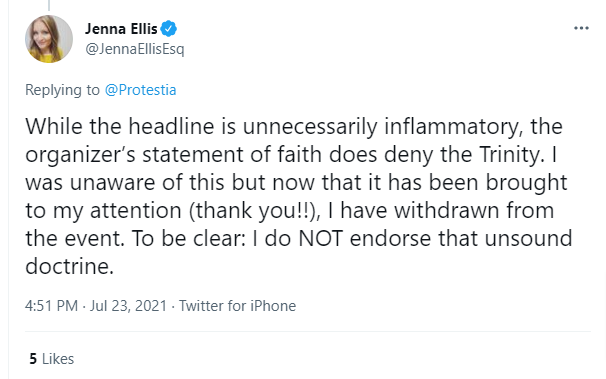Open the three-dot more options menu
The width and height of the screenshot is (606, 379).
point(581,28)
